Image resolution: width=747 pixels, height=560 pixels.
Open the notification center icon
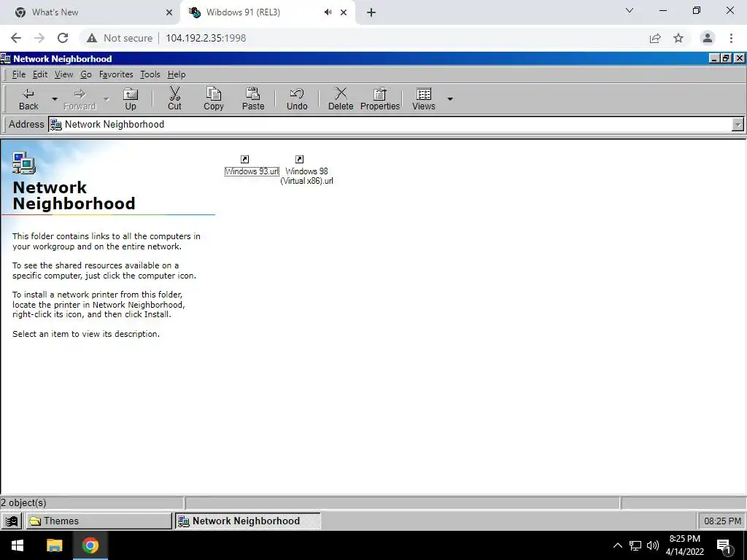coord(724,545)
